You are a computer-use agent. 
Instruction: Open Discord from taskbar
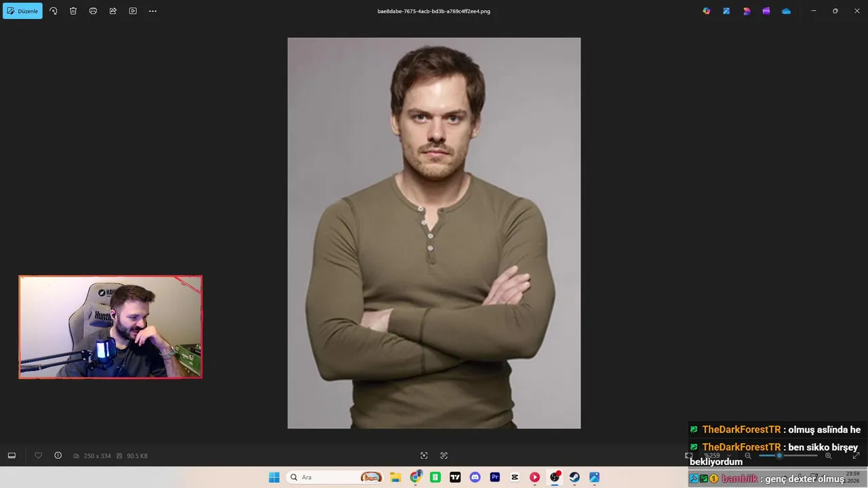pos(475,477)
